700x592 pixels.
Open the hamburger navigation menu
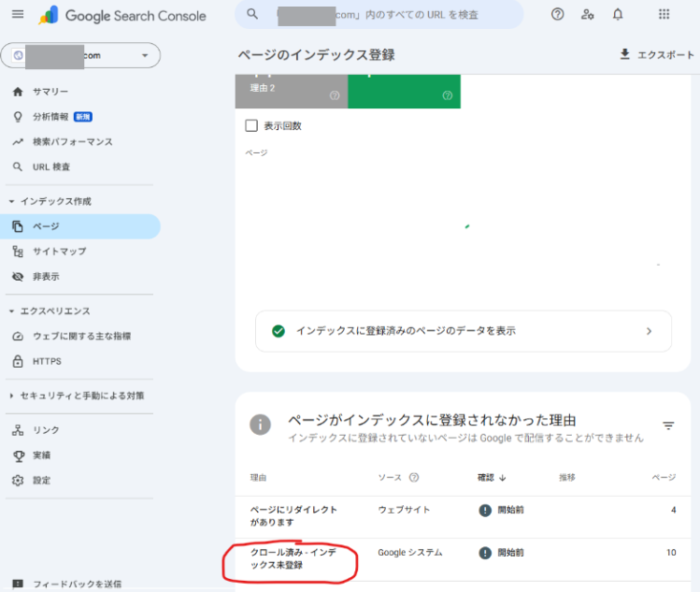click(18, 14)
